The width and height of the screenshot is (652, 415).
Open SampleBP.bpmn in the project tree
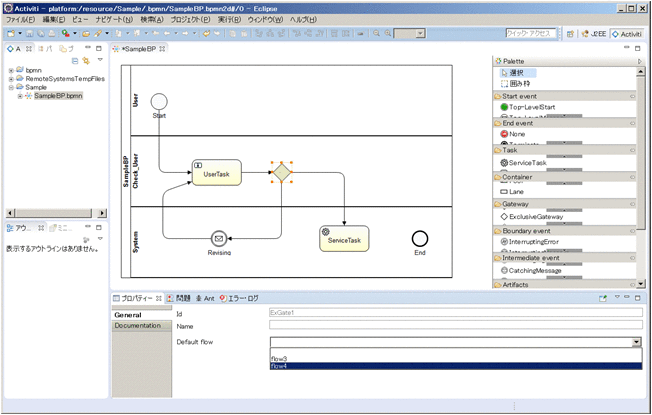coord(57,96)
